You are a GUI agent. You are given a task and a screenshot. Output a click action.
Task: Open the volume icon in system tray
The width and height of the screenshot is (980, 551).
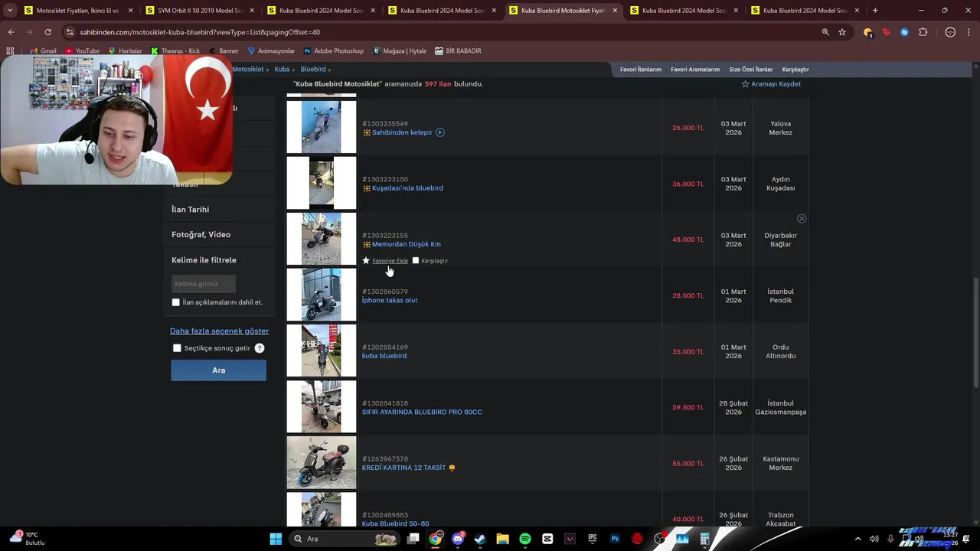[x=874, y=539]
